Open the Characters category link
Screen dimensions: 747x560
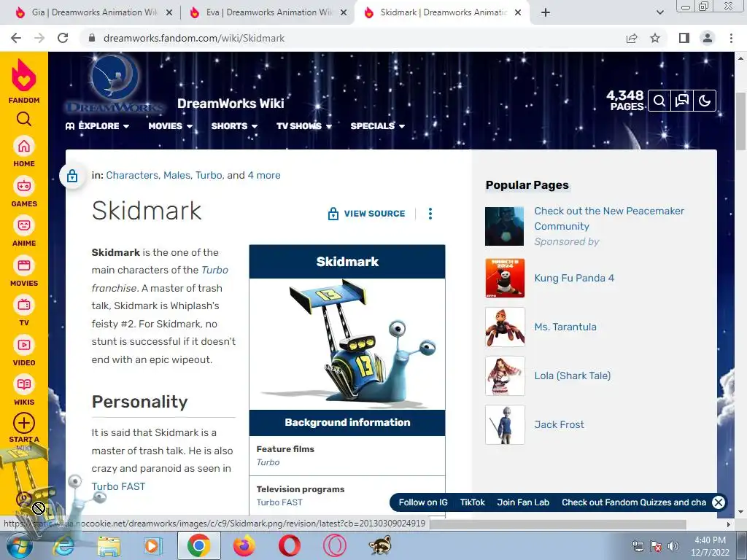point(132,175)
